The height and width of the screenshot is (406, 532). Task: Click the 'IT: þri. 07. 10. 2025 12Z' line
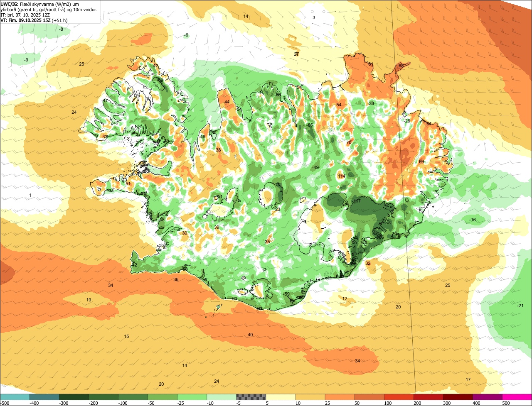point(25,15)
